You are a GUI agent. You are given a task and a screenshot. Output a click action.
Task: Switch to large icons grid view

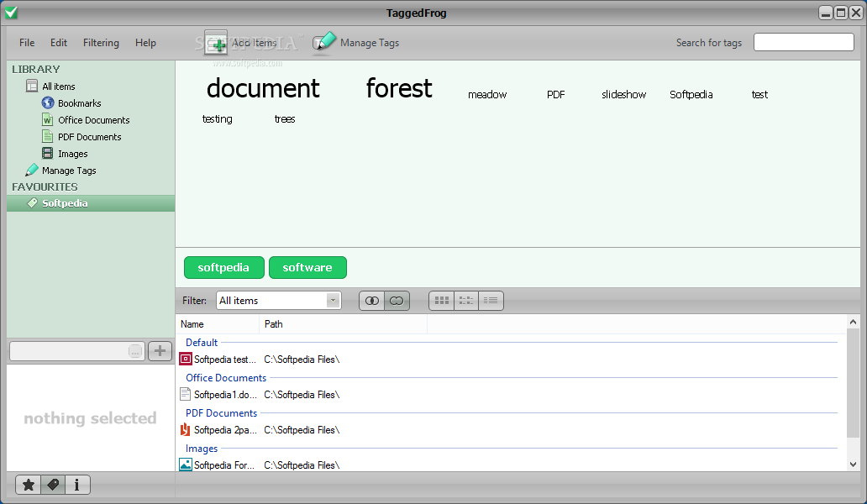(x=441, y=301)
